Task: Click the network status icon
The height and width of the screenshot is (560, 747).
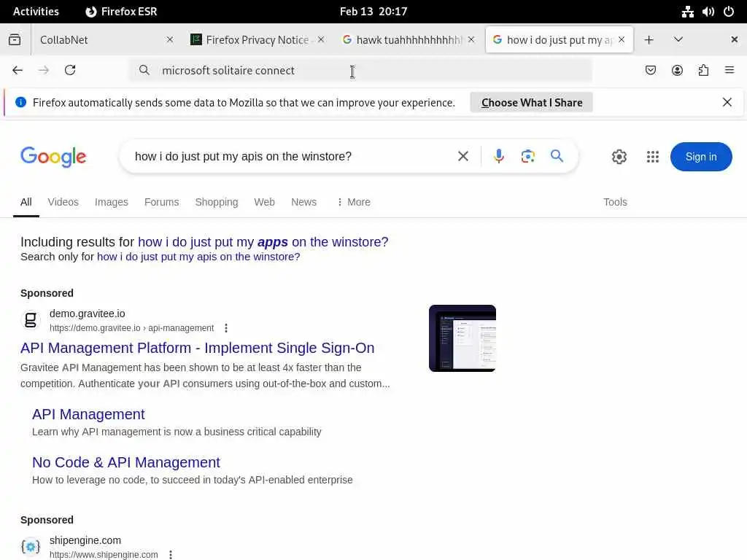Action: click(687, 12)
